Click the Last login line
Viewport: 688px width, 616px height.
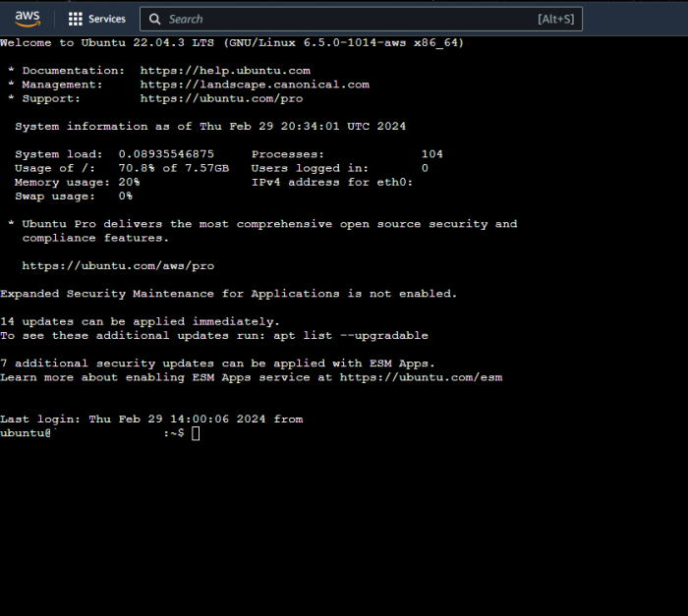pos(151,419)
